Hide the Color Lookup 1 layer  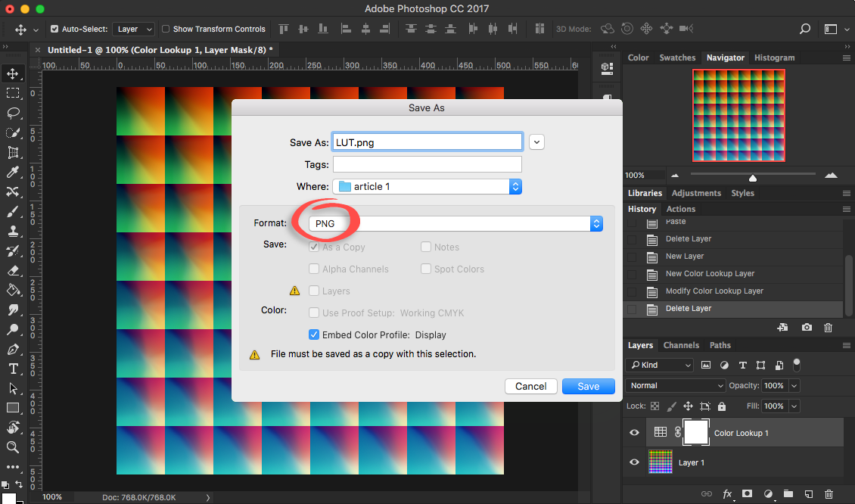click(x=634, y=433)
